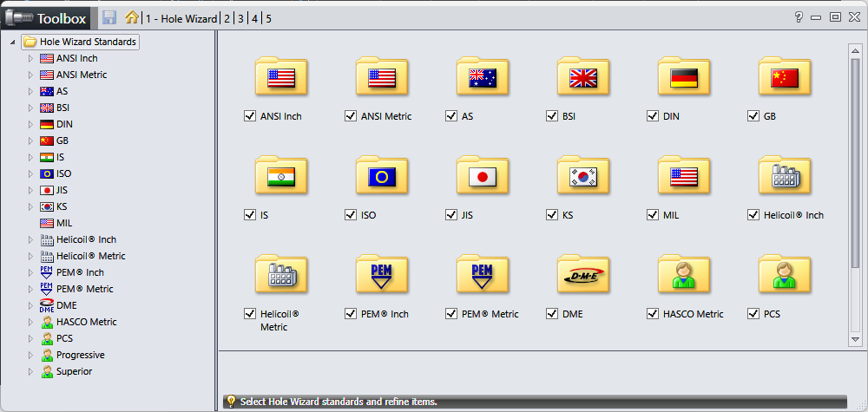
Task: Open the KS Korean flag folder
Action: (x=583, y=175)
